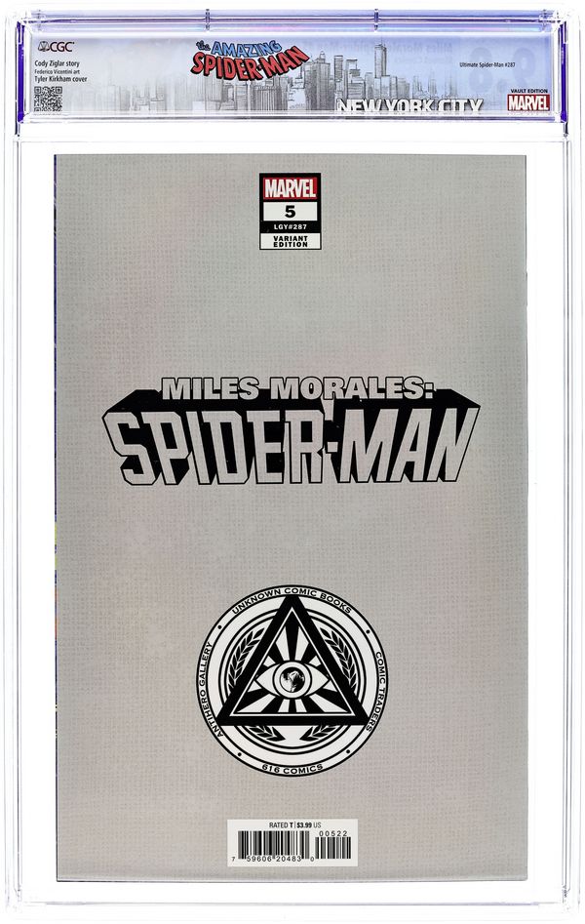
Task: Click the Amazing Spider-Man logo on label
Action: coord(250,60)
